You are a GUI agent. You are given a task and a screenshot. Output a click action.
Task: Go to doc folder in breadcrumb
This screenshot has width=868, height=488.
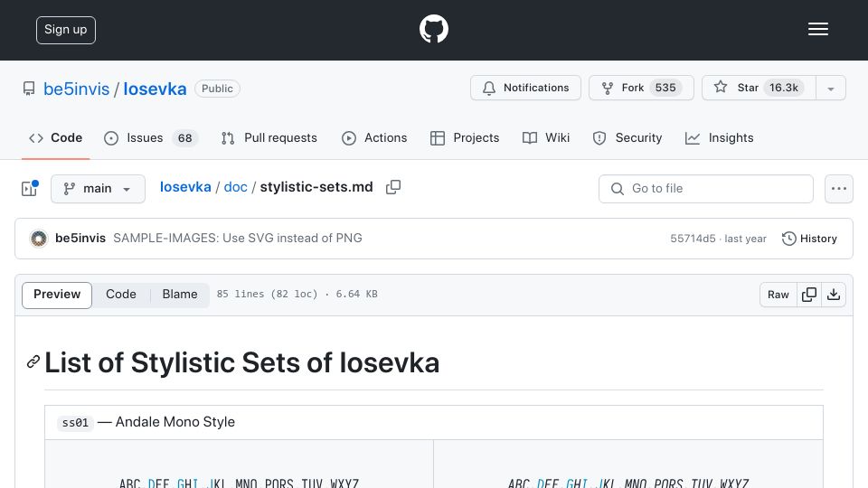tap(235, 187)
